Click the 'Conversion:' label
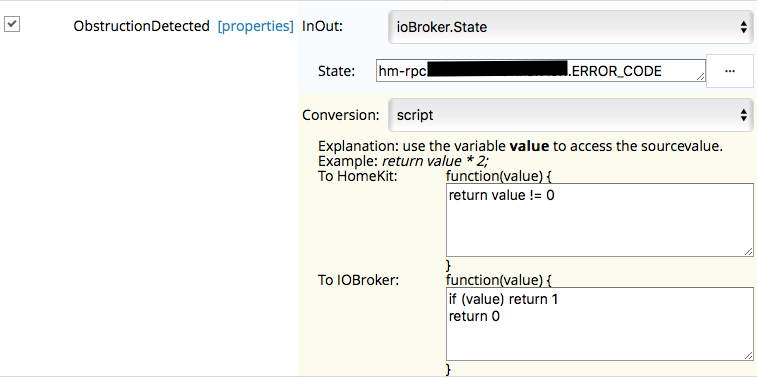 coord(341,115)
